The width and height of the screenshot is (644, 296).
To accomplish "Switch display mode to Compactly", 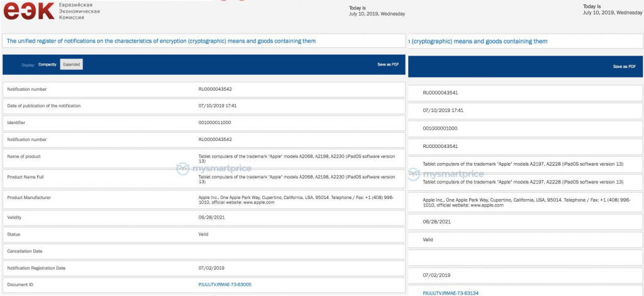I will coord(47,64).
